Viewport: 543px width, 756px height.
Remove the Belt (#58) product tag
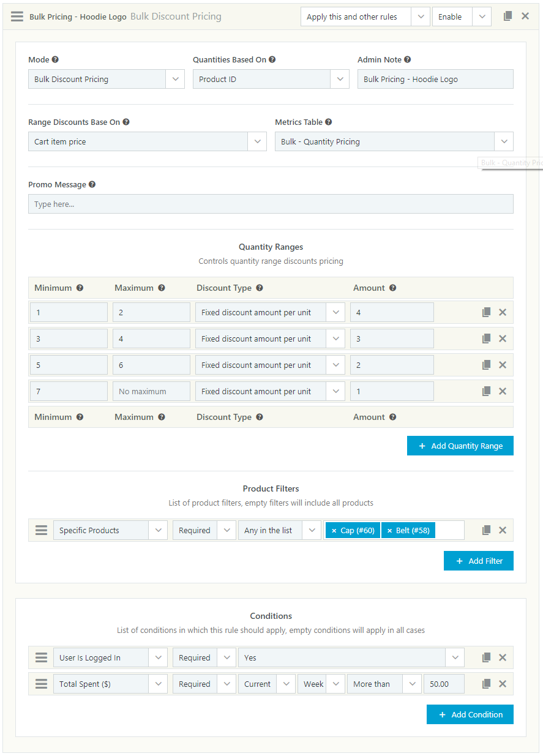click(389, 531)
